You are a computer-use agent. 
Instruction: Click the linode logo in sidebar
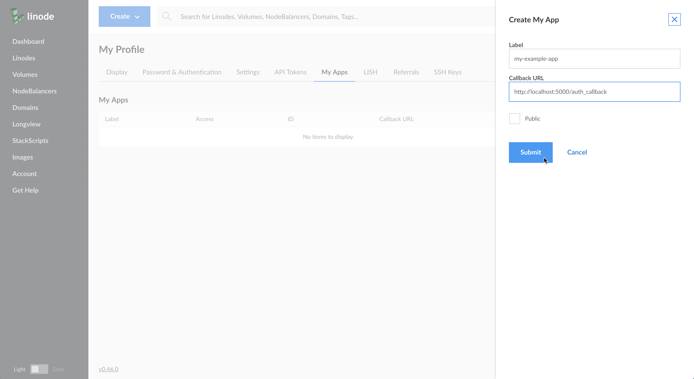32,16
